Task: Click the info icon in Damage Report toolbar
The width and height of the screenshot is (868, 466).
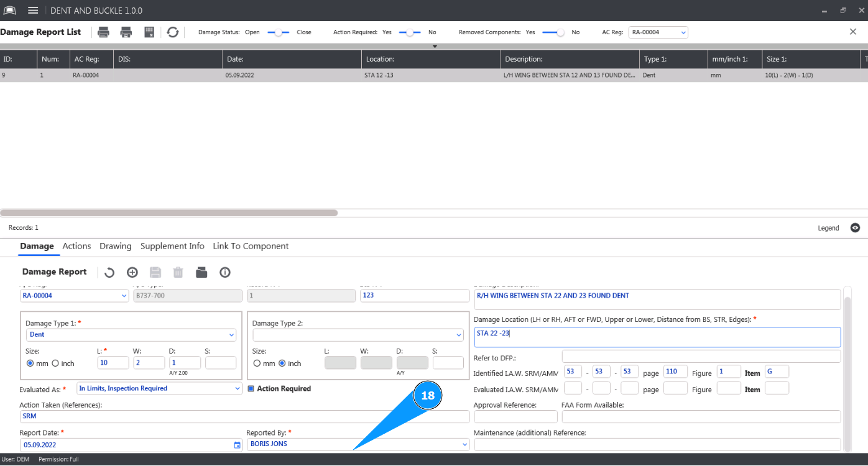Action: [225, 272]
